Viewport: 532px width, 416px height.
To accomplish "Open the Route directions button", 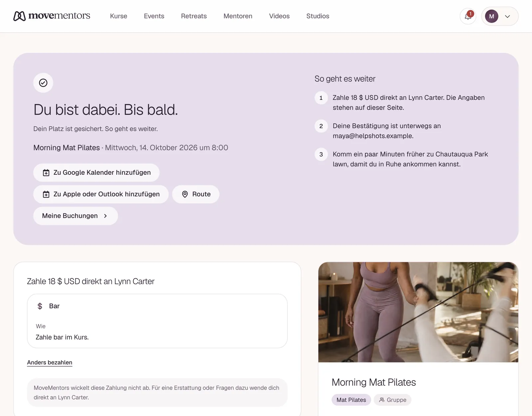I will pyautogui.click(x=196, y=194).
